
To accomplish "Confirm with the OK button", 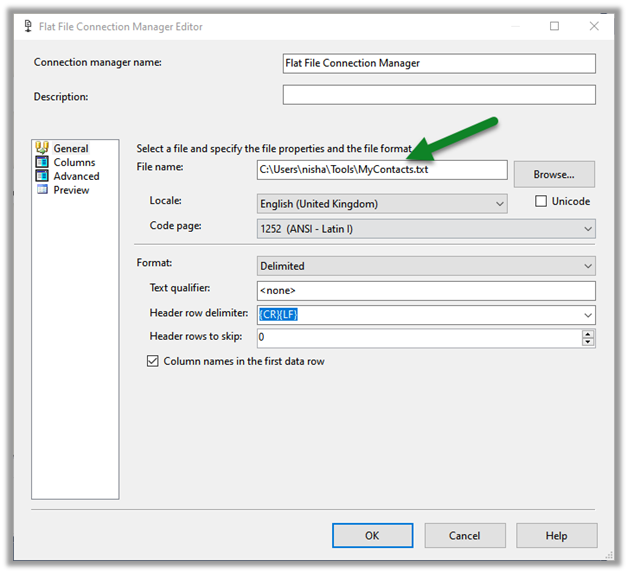I will (x=372, y=535).
